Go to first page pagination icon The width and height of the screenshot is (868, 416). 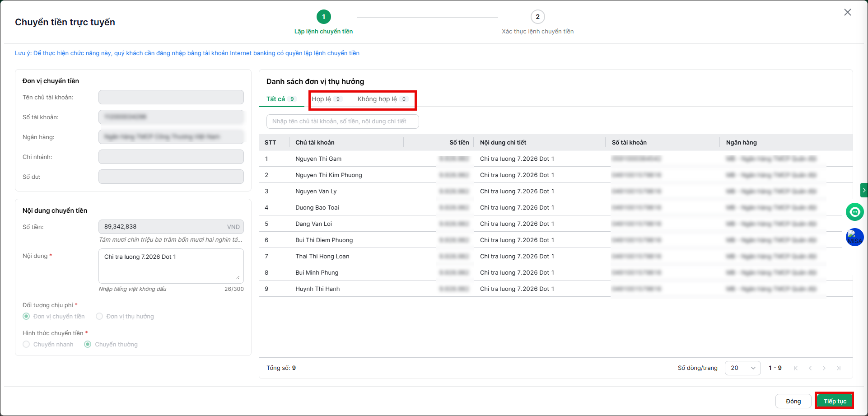pyautogui.click(x=796, y=368)
